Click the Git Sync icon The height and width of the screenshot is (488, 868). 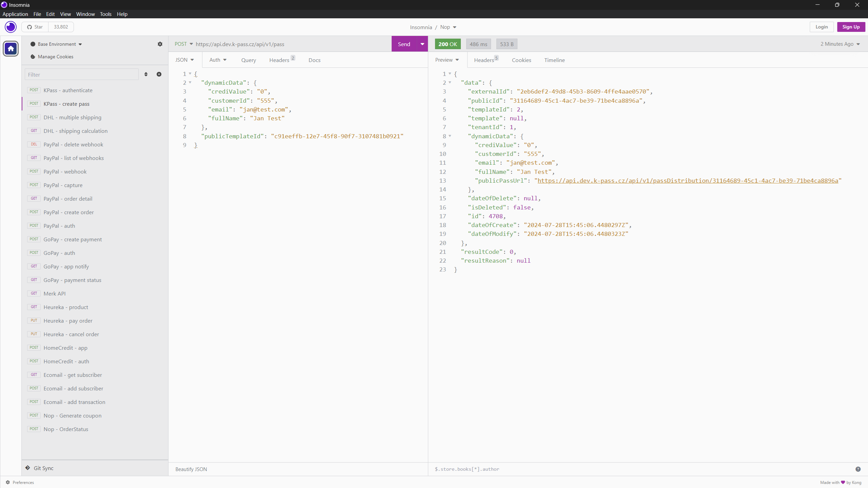click(x=28, y=468)
